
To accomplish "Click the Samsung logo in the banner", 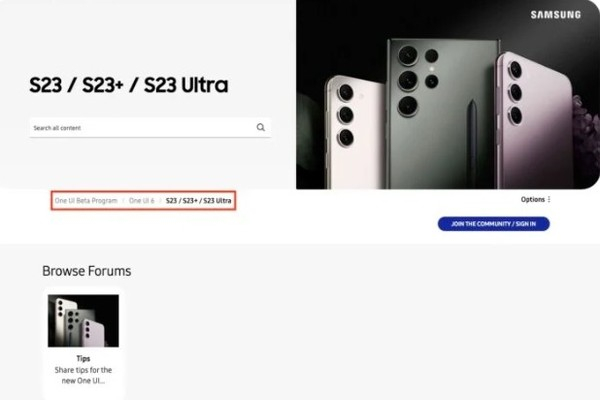I will click(x=556, y=15).
